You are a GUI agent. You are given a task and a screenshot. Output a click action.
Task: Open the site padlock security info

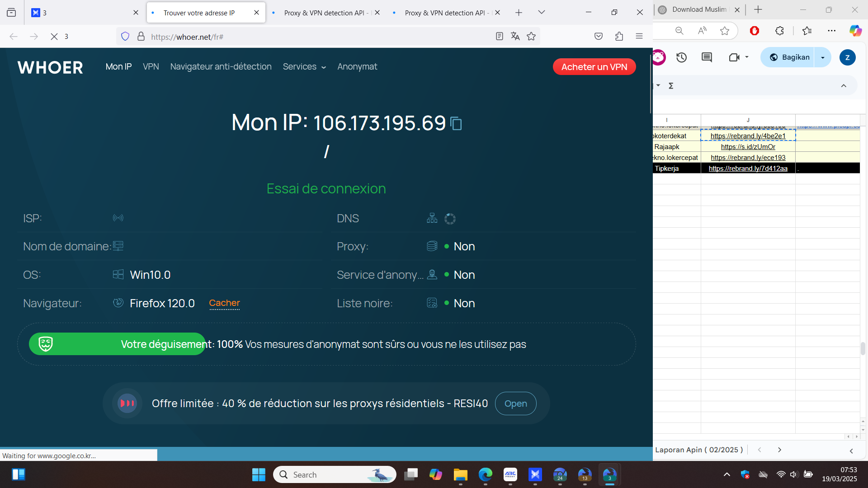141,37
